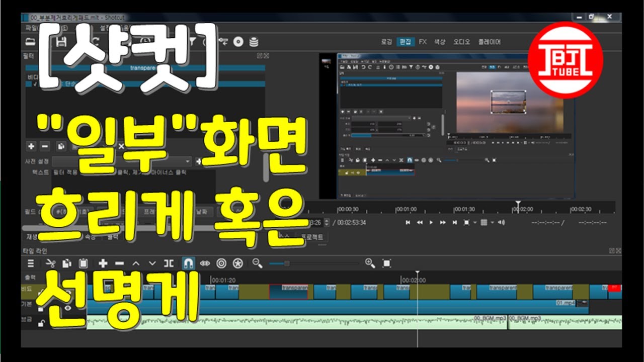Open the Keyframes toolbar icon

pos(224,42)
